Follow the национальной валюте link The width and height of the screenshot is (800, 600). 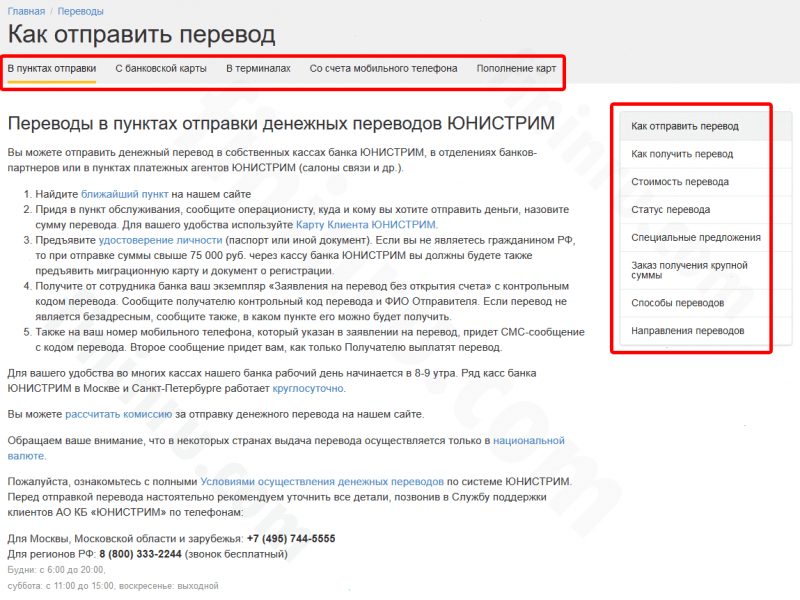tap(529, 441)
